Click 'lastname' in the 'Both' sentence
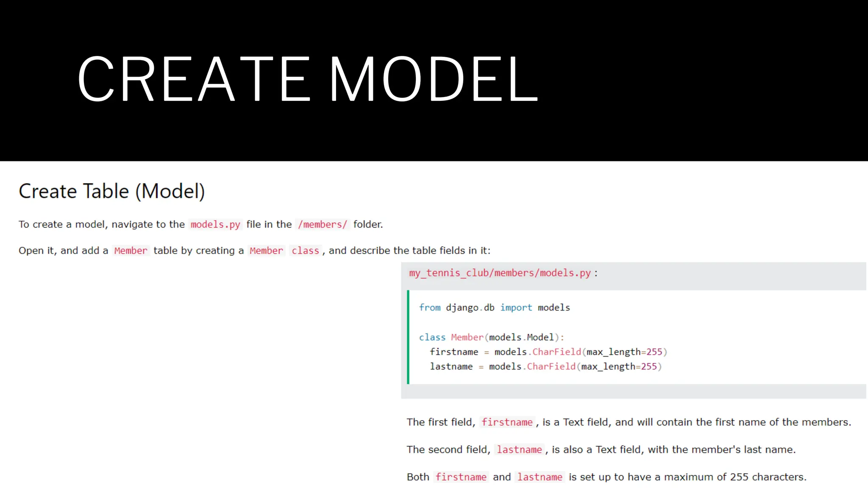868x488 pixels. click(540, 477)
